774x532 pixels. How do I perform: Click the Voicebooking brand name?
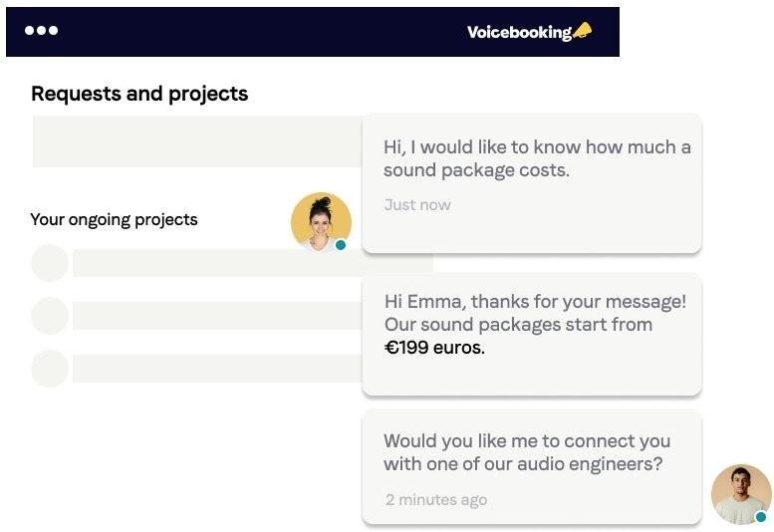(519, 32)
